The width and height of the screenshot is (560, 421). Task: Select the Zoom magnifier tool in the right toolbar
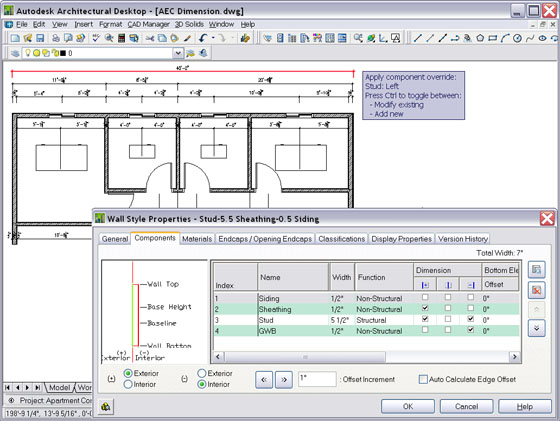click(358, 38)
